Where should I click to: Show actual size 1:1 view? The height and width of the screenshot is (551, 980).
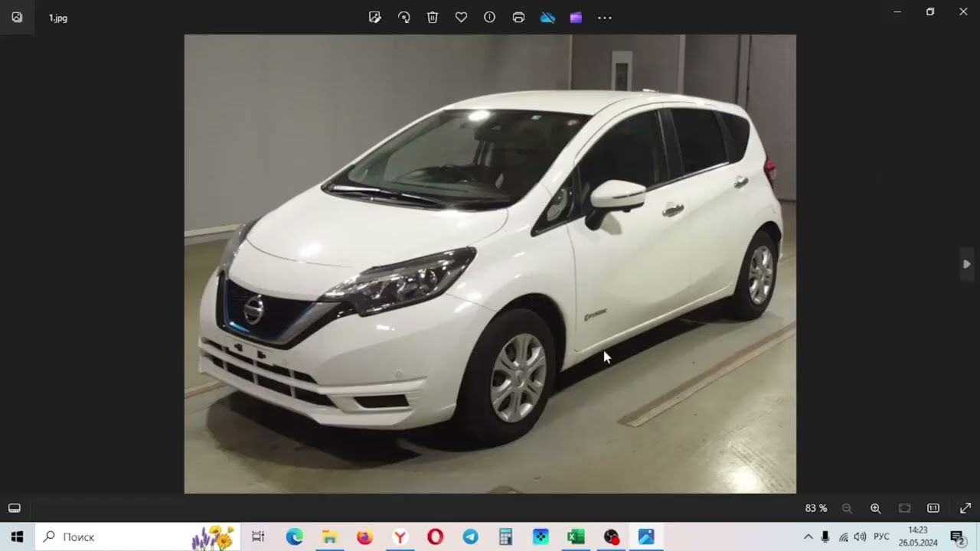[933, 508]
